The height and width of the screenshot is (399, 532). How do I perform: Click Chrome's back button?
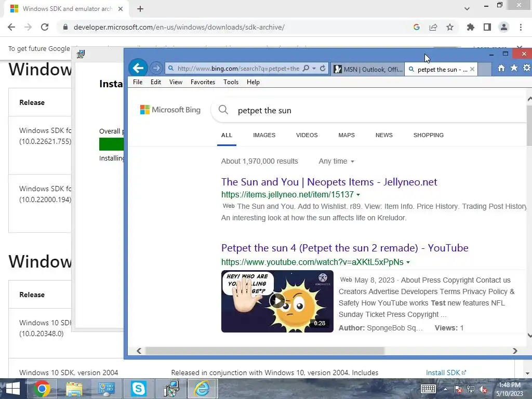(11, 27)
